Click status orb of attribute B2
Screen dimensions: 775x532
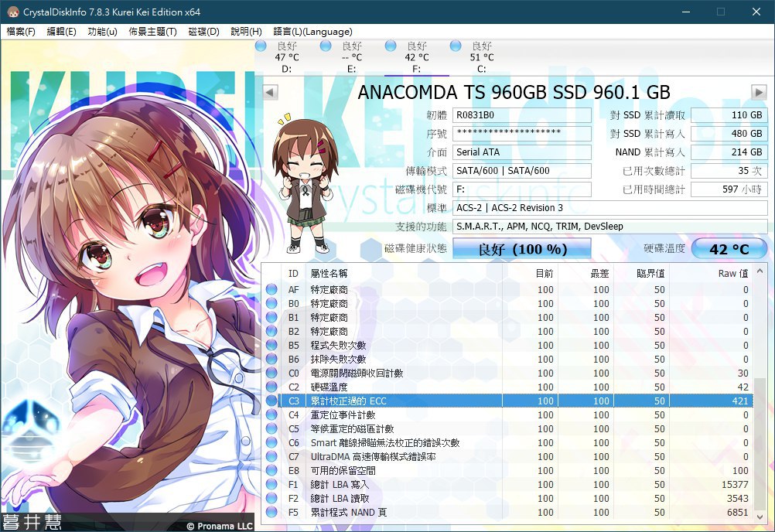(x=271, y=331)
